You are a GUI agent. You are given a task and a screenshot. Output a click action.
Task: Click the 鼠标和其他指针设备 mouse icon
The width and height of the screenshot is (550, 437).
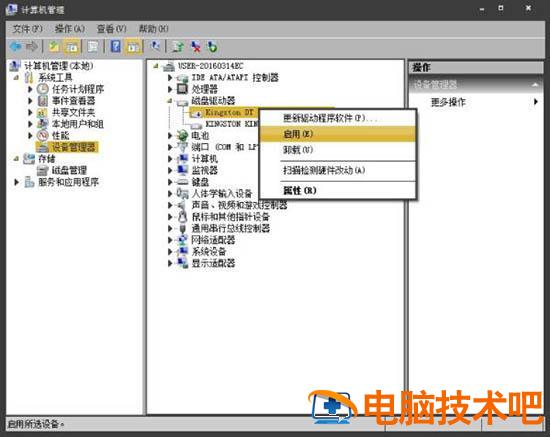tap(182, 217)
